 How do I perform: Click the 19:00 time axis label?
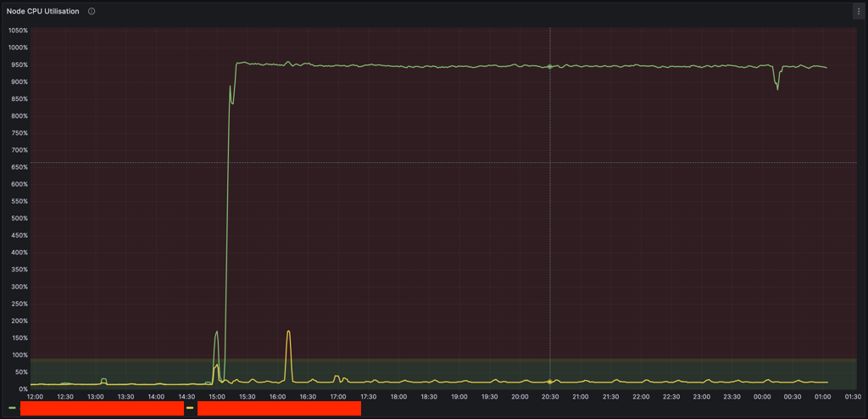pyautogui.click(x=459, y=397)
